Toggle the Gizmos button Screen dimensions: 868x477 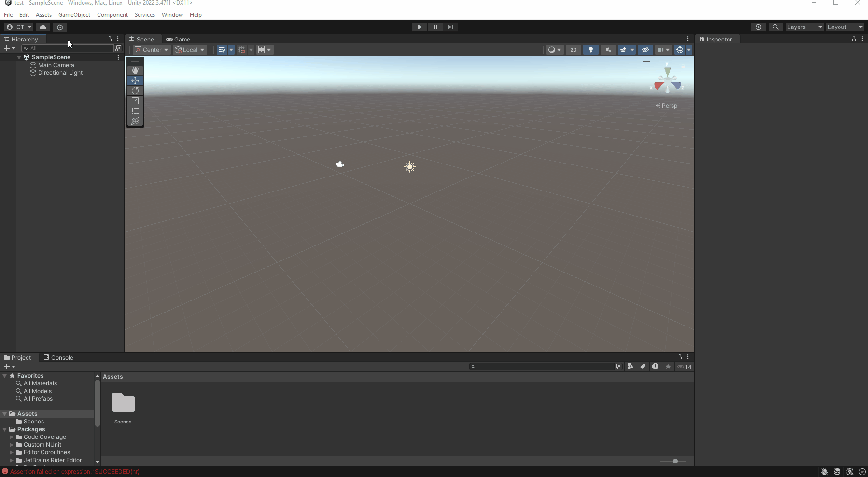point(680,50)
